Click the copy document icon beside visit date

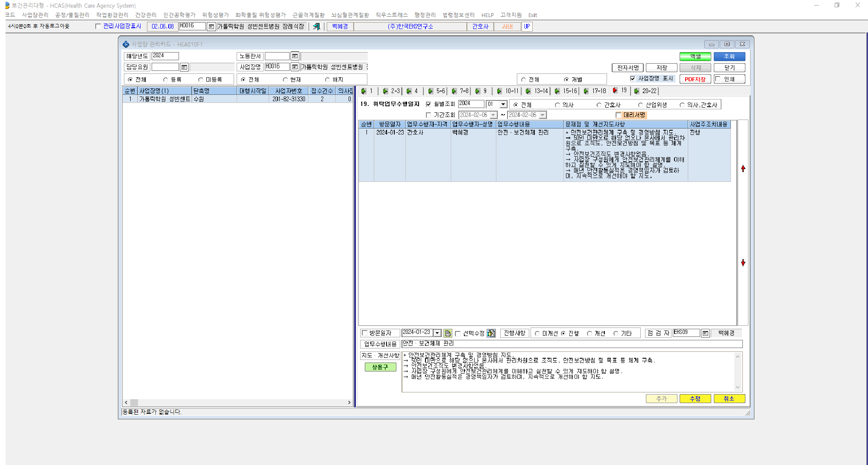click(x=448, y=333)
